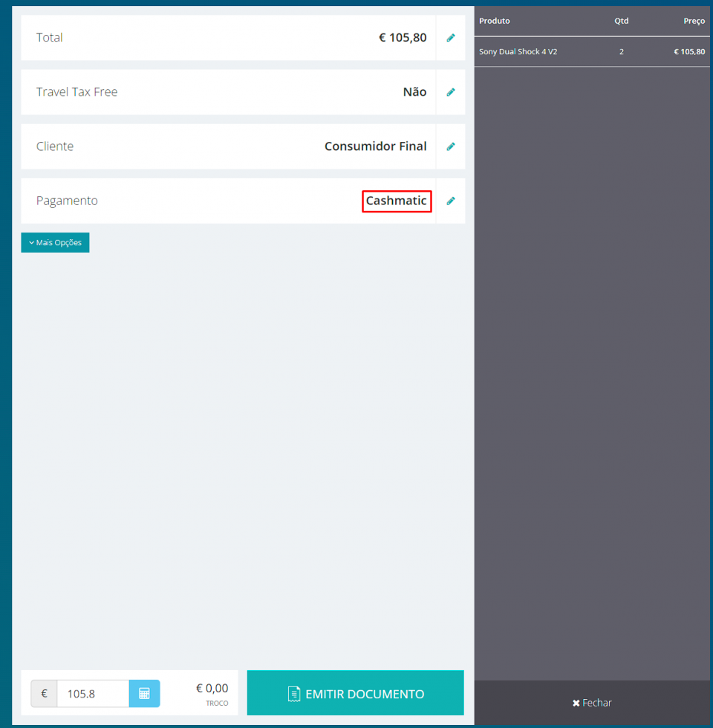Click the € 0,00 Troco change amount
Image resolution: width=713 pixels, height=728 pixels.
[212, 689]
